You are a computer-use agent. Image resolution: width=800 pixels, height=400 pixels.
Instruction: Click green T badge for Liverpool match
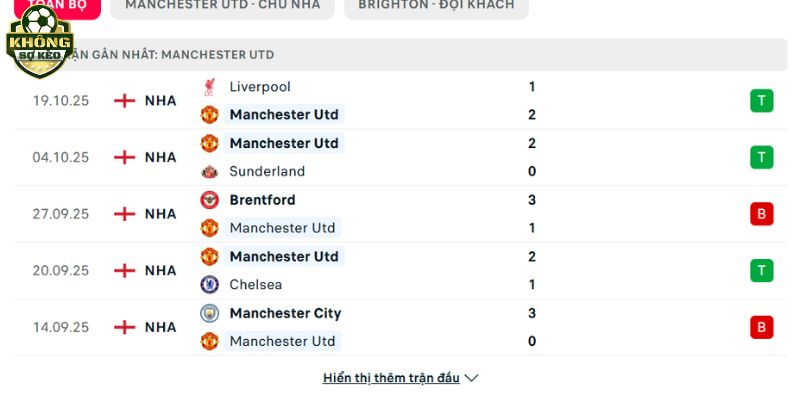761,100
